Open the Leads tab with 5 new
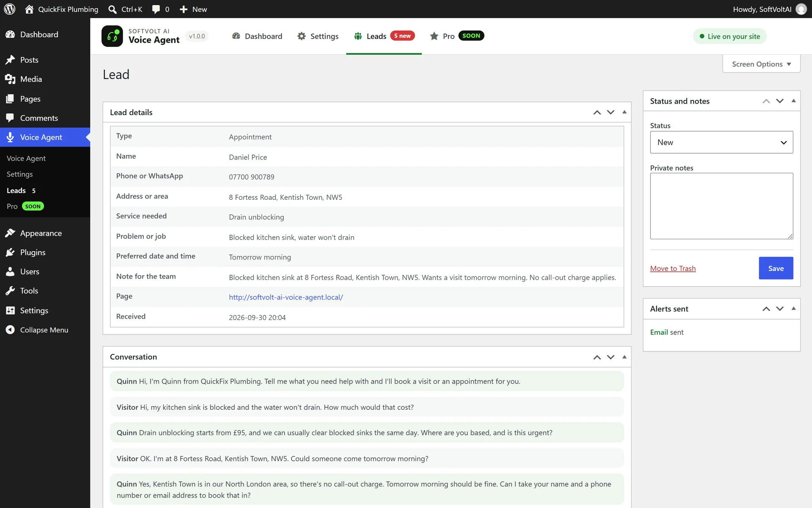The image size is (812, 508). pos(384,36)
